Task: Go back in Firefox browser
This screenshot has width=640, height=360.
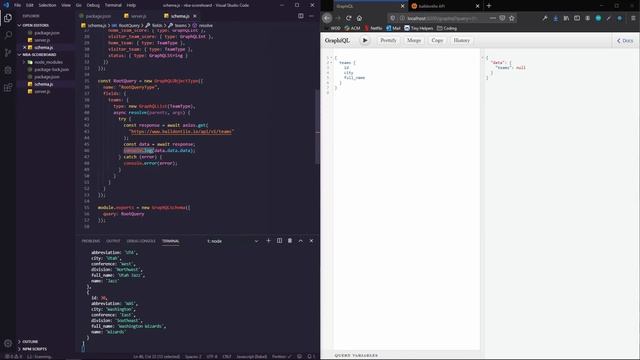Action: [327, 18]
